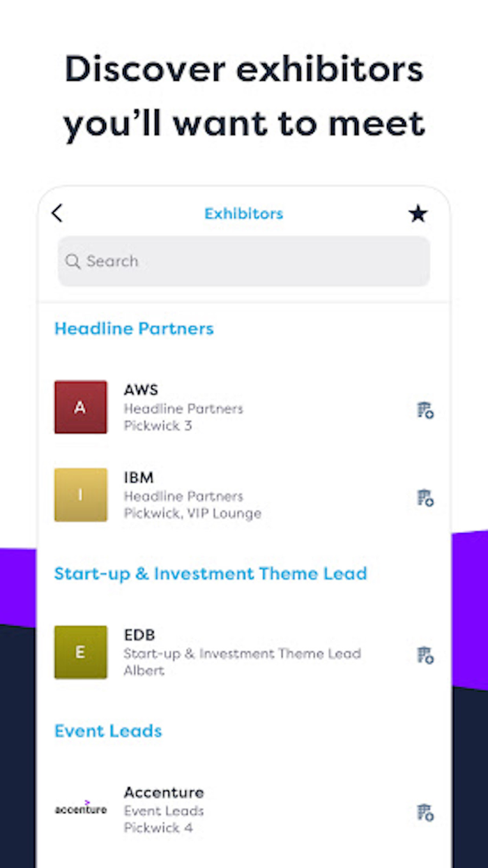Screen dimensions: 488x868
Task: Open the favorites star at top right
Action: click(418, 214)
